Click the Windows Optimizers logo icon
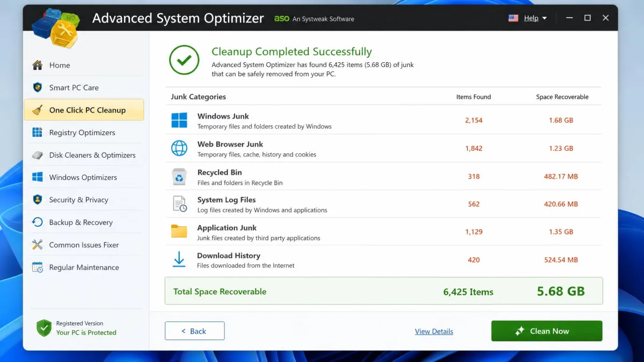Viewport: 644px width, 362px height. tap(38, 178)
